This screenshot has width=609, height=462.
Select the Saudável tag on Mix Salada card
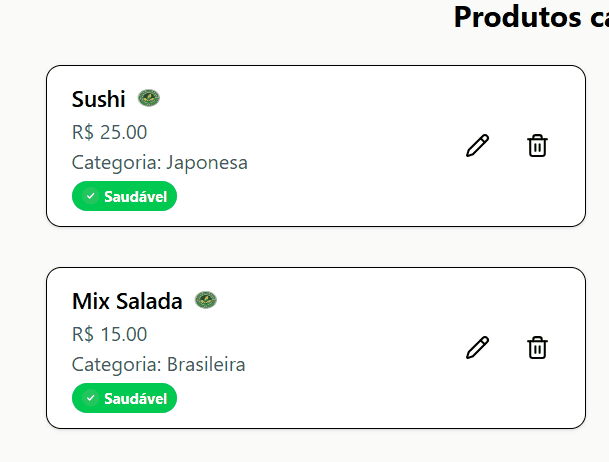click(124, 398)
